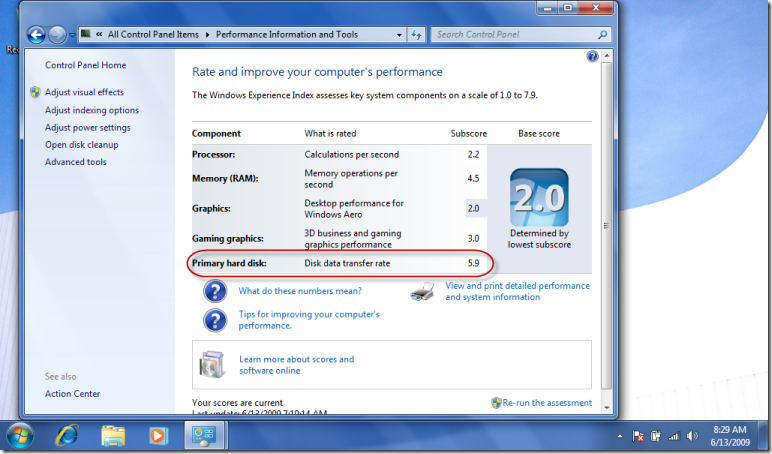Select Performance Information and Tools breadcrumb
772x454 pixels.
[x=287, y=34]
